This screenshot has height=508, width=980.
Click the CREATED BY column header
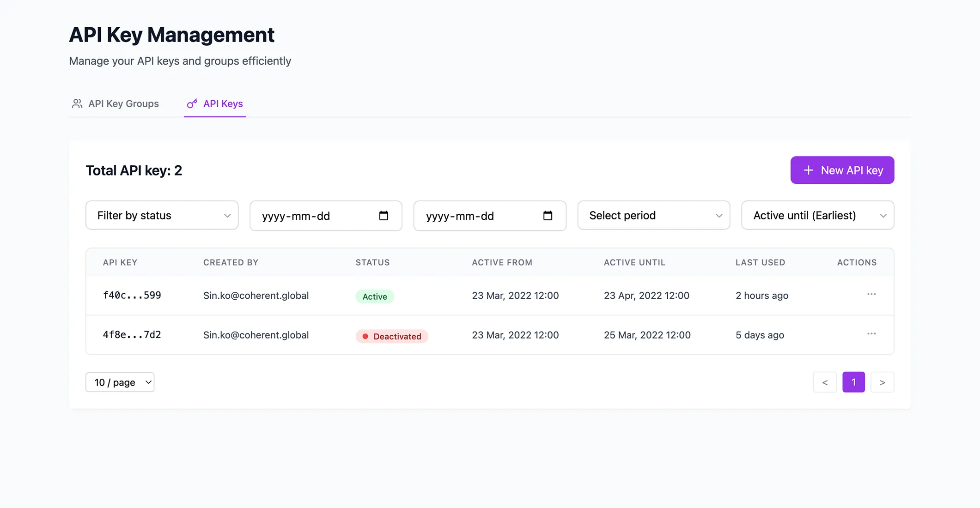point(231,262)
